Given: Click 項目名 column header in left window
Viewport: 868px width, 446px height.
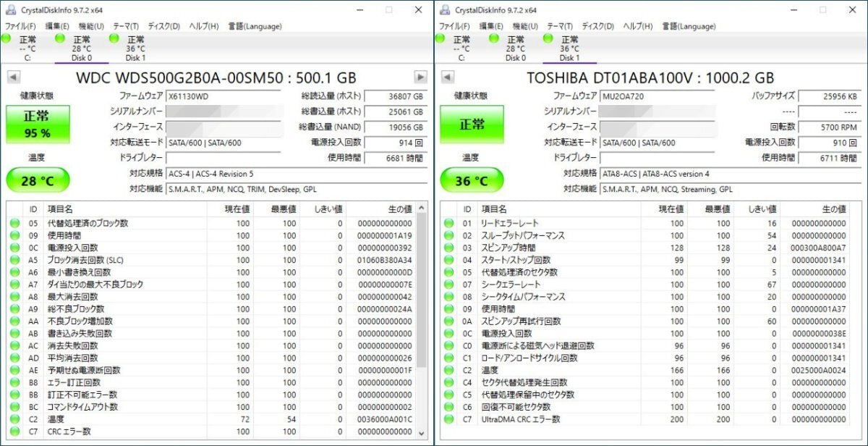Looking at the screenshot, I should point(124,209).
